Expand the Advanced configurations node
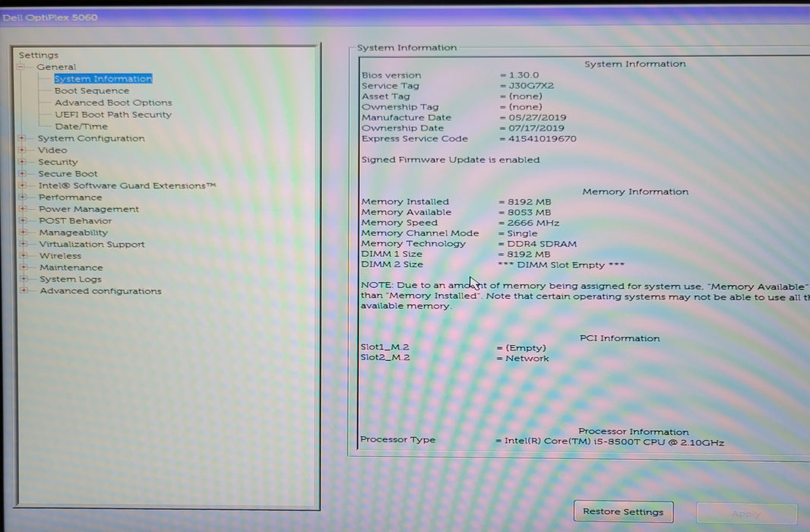Image resolution: width=810 pixels, height=532 pixels. pos(24,290)
